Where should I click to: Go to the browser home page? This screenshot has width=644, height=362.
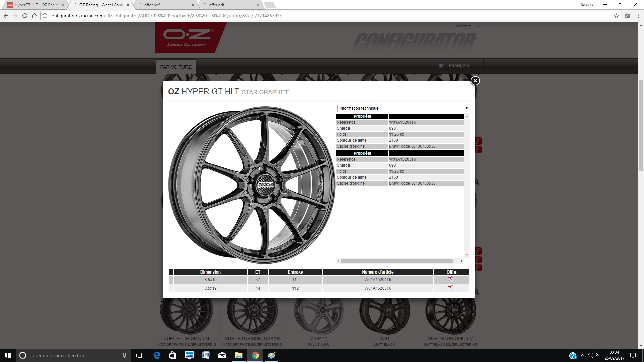pos(34,16)
